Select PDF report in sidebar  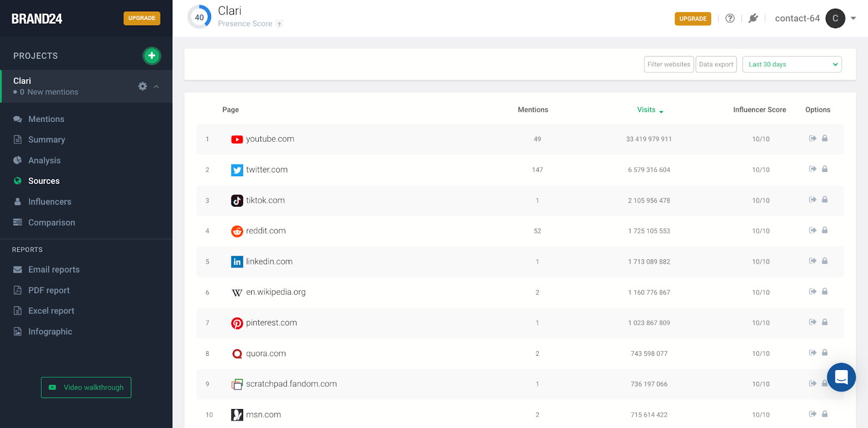pyautogui.click(x=49, y=290)
